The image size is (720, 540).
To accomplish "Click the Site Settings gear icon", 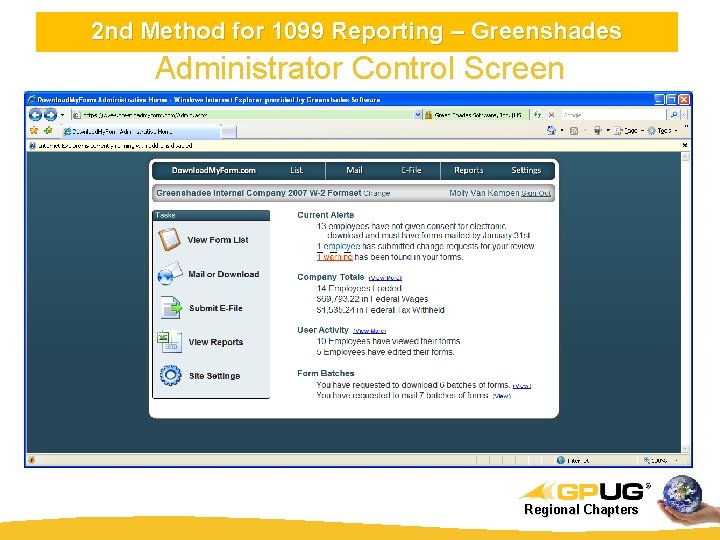I will pyautogui.click(x=170, y=375).
